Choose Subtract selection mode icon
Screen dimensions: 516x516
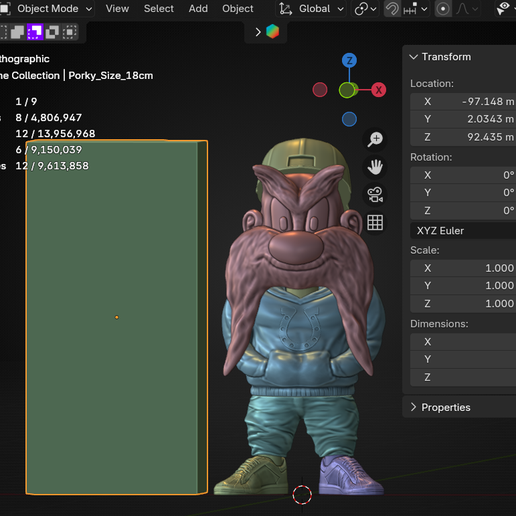35,32
